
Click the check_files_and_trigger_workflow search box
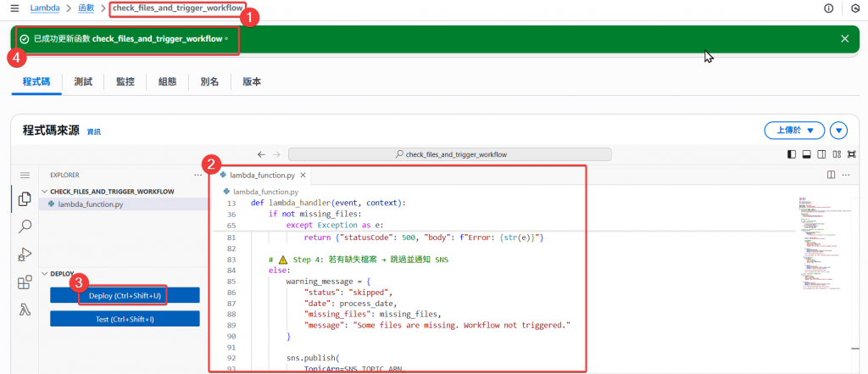coord(449,154)
